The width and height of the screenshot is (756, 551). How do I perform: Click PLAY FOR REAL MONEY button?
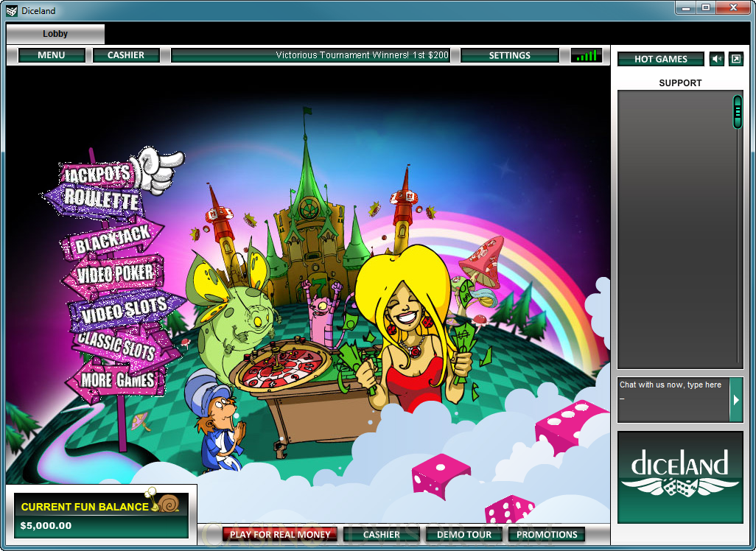pyautogui.click(x=280, y=535)
